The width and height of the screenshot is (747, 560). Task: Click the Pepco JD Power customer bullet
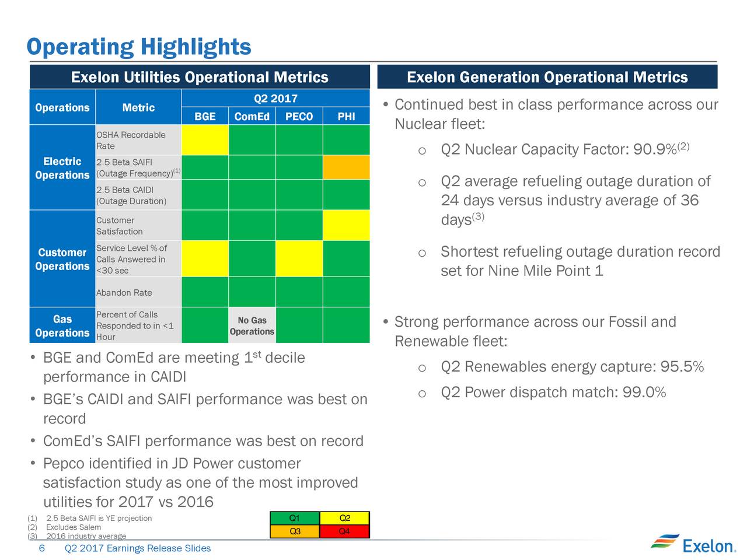point(194,483)
